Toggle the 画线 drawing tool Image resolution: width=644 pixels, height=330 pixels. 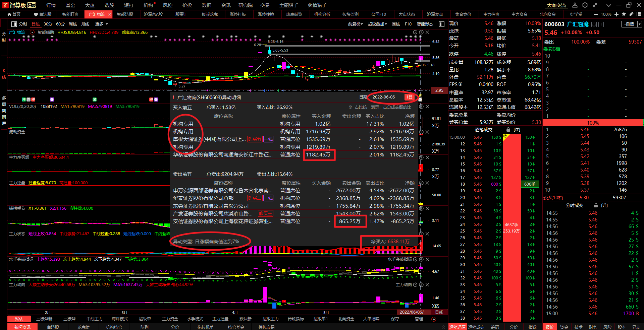click(x=396, y=24)
